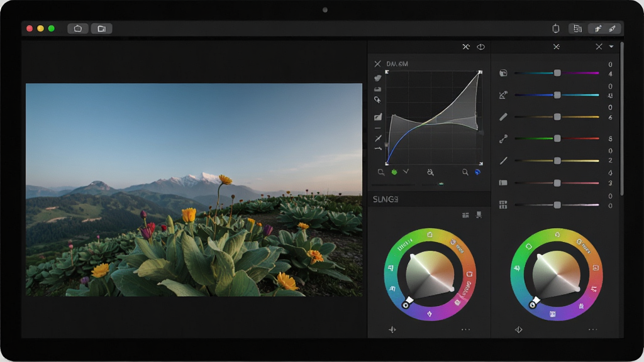Click the diamond icon below the right color wheel
This screenshot has width=644, height=362.
click(x=519, y=329)
